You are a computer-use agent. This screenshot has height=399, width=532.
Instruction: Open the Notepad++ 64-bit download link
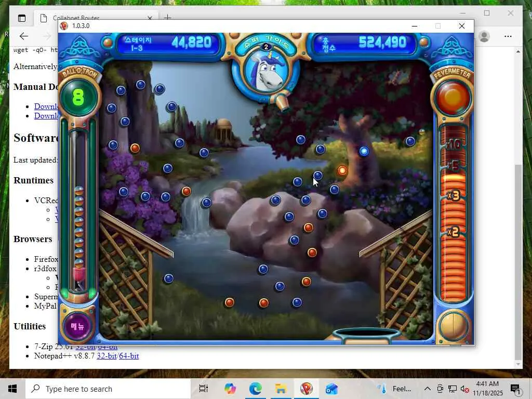(x=129, y=356)
